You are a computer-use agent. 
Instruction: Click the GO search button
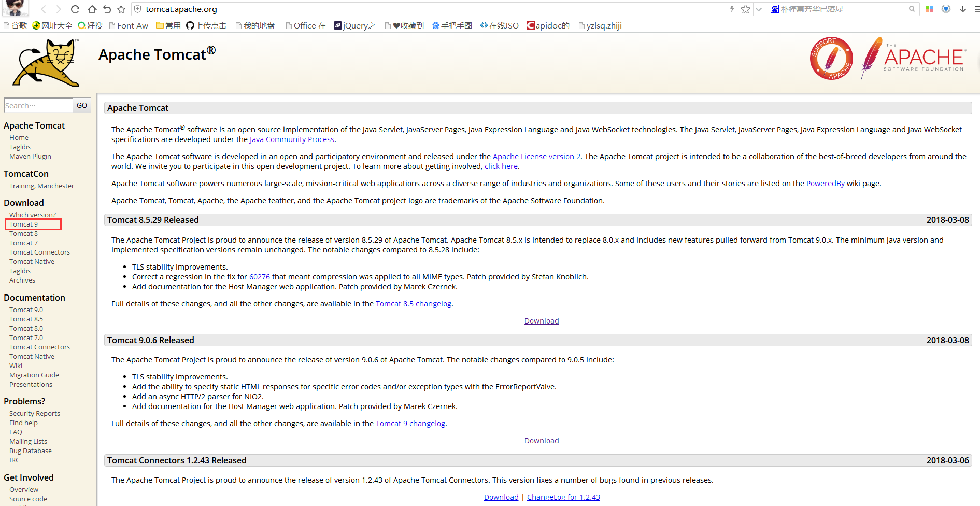point(82,105)
